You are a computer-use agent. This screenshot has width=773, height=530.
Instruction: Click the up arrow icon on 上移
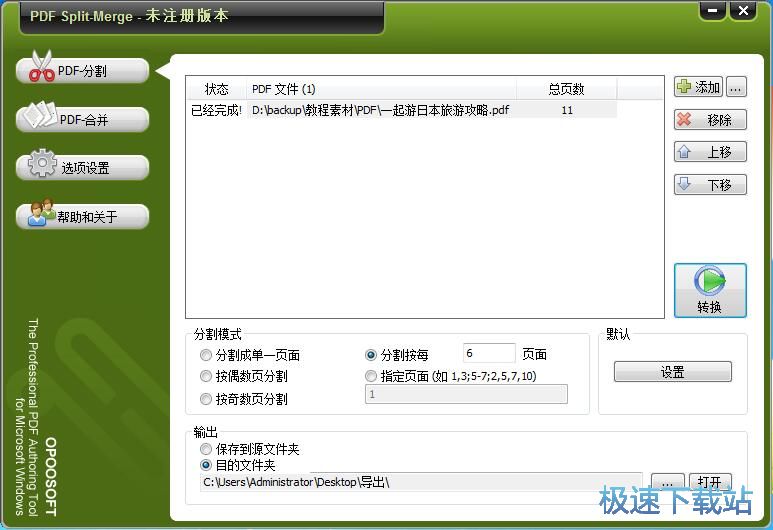684,151
